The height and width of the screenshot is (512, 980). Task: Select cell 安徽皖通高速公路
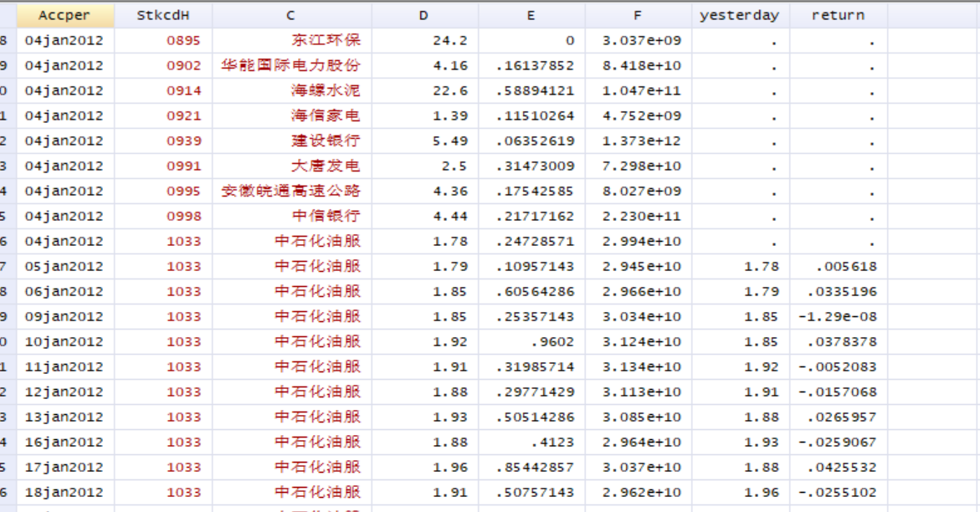coord(292,192)
